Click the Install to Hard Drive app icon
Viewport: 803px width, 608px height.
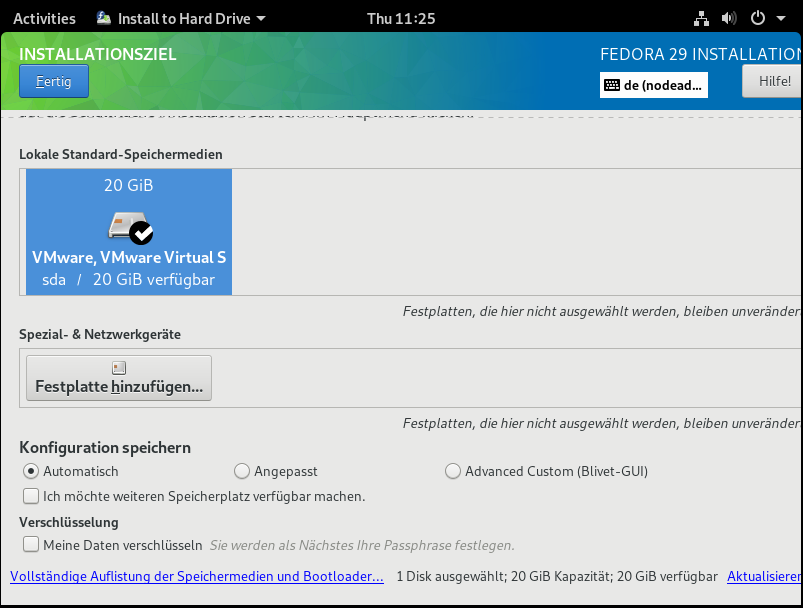(104, 18)
